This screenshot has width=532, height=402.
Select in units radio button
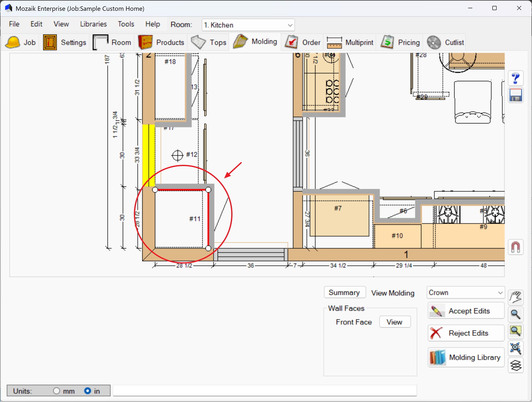(x=87, y=391)
